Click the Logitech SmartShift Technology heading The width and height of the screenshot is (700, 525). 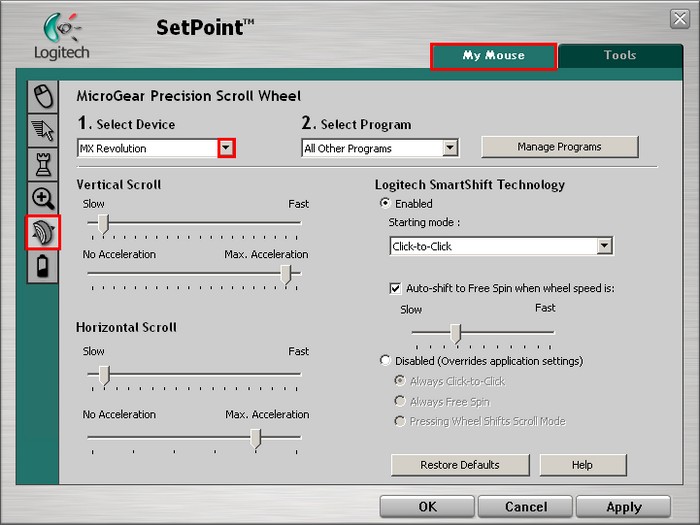pyautogui.click(x=470, y=185)
